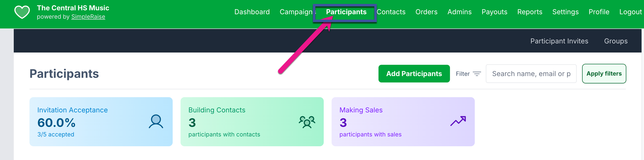This screenshot has width=644, height=160.
Task: Open the Filter options
Action: click(463, 74)
